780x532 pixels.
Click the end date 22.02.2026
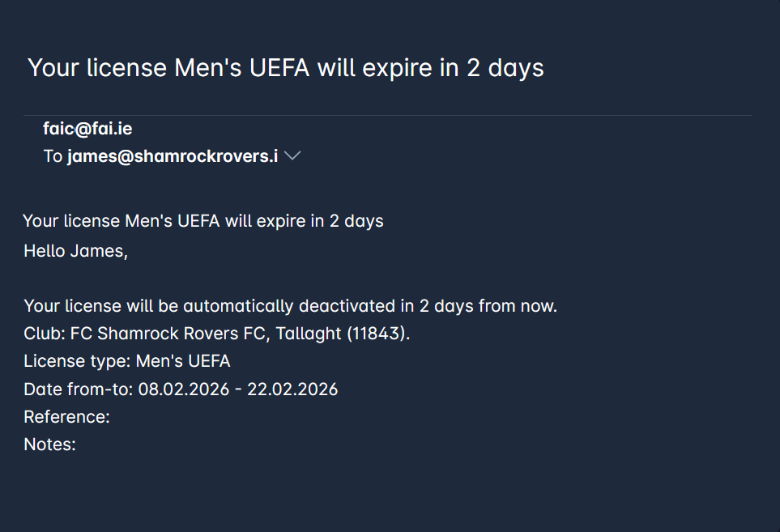[292, 389]
